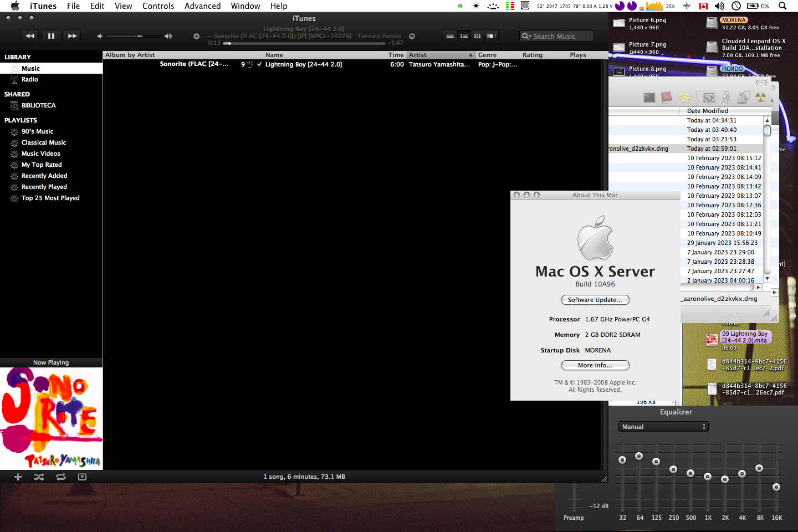Click the arrow icon right of Tatsuro Yamas

click(x=412, y=36)
